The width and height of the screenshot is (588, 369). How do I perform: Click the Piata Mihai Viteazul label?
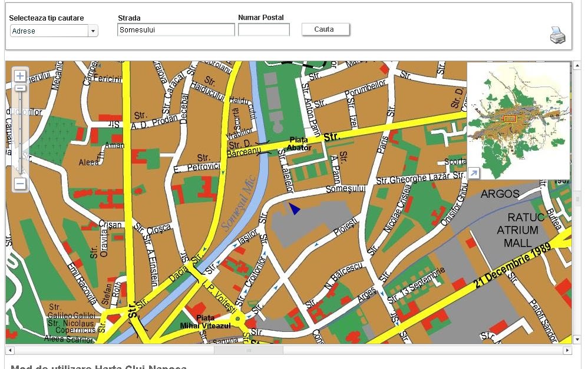pos(205,322)
